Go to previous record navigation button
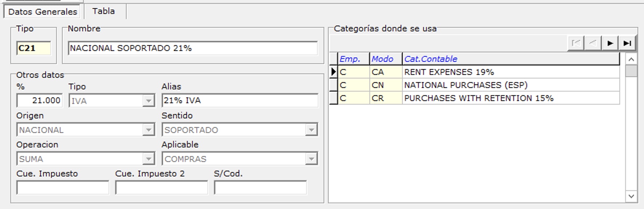This screenshot has height=209, width=644. click(593, 43)
